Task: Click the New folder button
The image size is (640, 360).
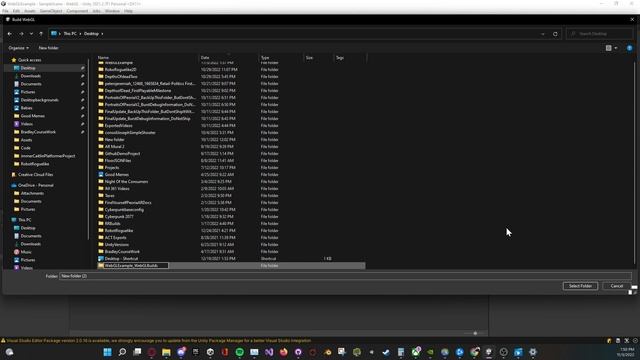Action: (49, 48)
